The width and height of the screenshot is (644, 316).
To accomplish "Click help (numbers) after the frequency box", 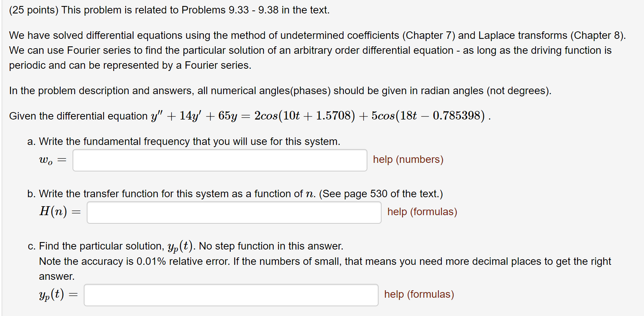I will tap(407, 159).
